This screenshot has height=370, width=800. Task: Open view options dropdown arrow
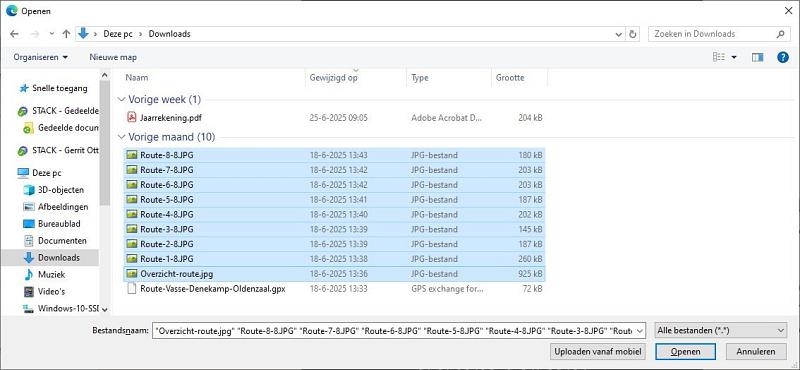(x=734, y=57)
